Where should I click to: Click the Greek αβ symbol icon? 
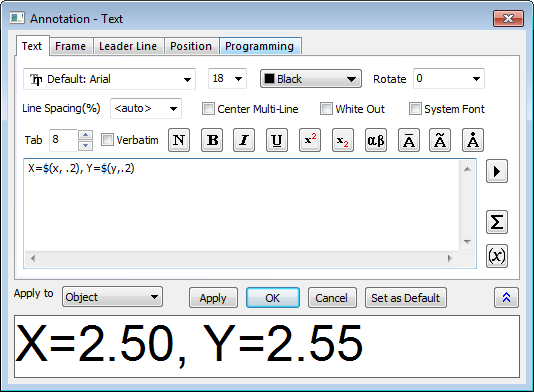click(x=376, y=140)
